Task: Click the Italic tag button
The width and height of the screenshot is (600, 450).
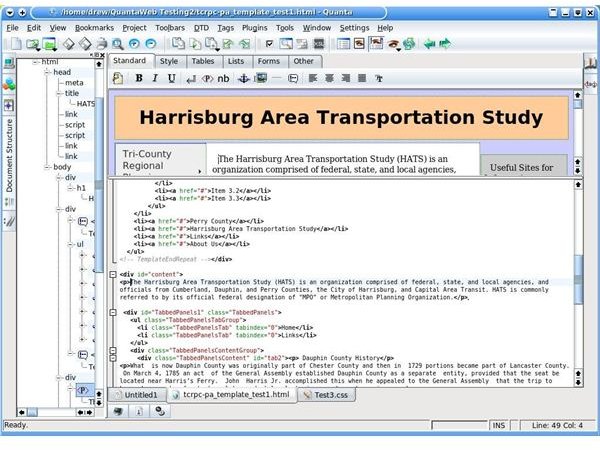Action: pyautogui.click(x=155, y=78)
